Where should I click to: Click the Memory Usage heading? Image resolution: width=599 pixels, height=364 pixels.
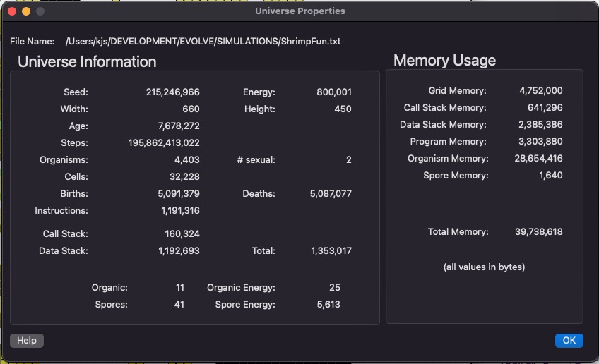pyautogui.click(x=445, y=60)
